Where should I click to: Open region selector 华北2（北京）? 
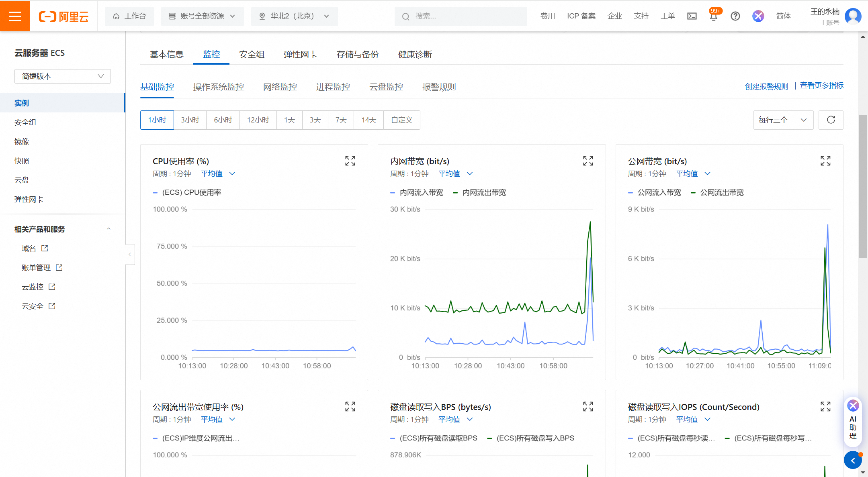[294, 16]
